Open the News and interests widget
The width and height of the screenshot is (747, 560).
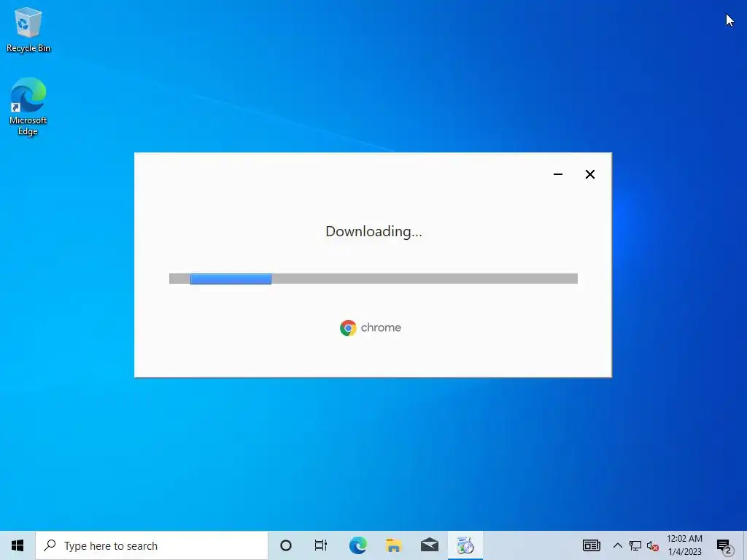point(591,545)
